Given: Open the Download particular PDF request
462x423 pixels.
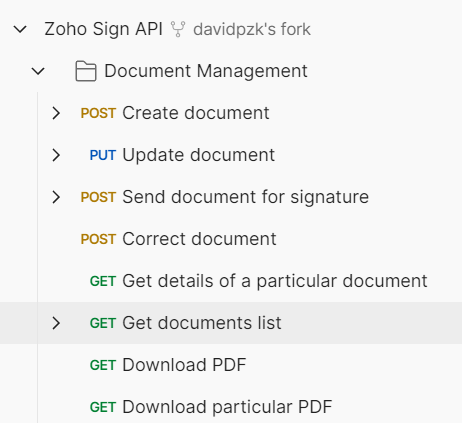Looking at the screenshot, I should pyautogui.click(x=227, y=407).
